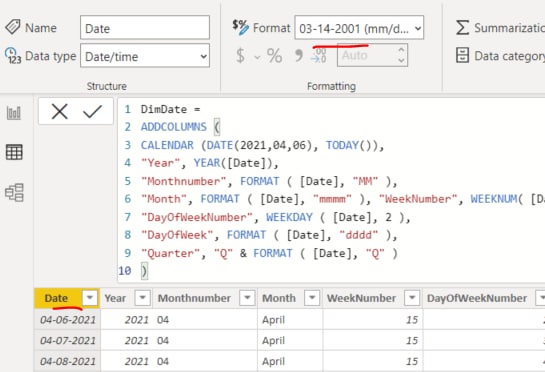The image size is (545, 372).
Task: Click the closing parenthesis on line 10
Action: (x=144, y=271)
